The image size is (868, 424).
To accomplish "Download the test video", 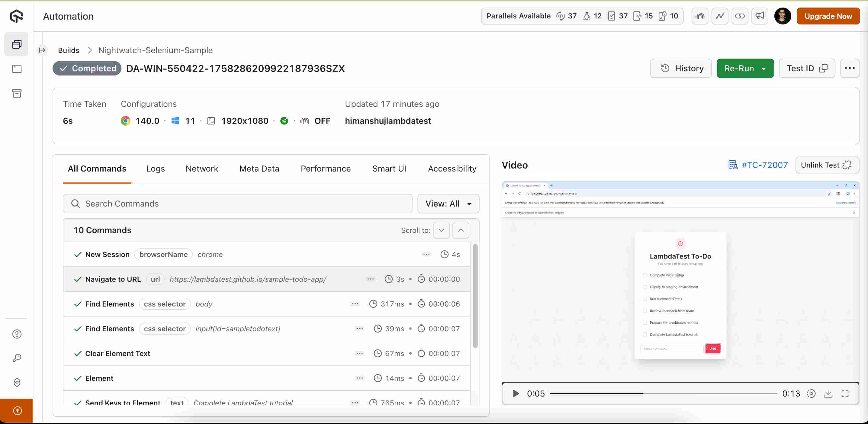I will point(828,393).
